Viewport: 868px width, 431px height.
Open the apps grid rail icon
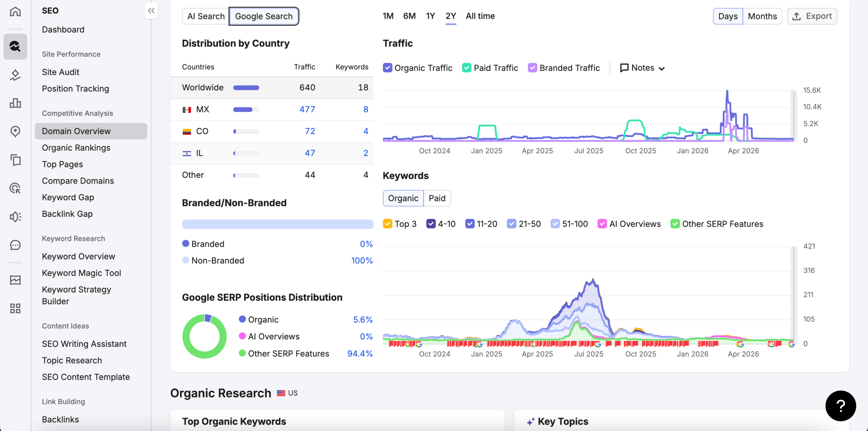point(15,308)
